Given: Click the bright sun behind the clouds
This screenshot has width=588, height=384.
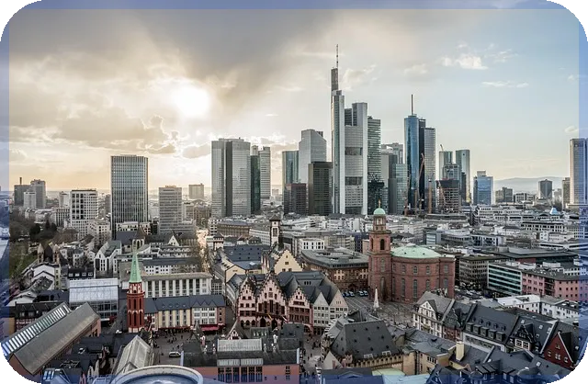Looking at the screenshot, I should pos(191,101).
